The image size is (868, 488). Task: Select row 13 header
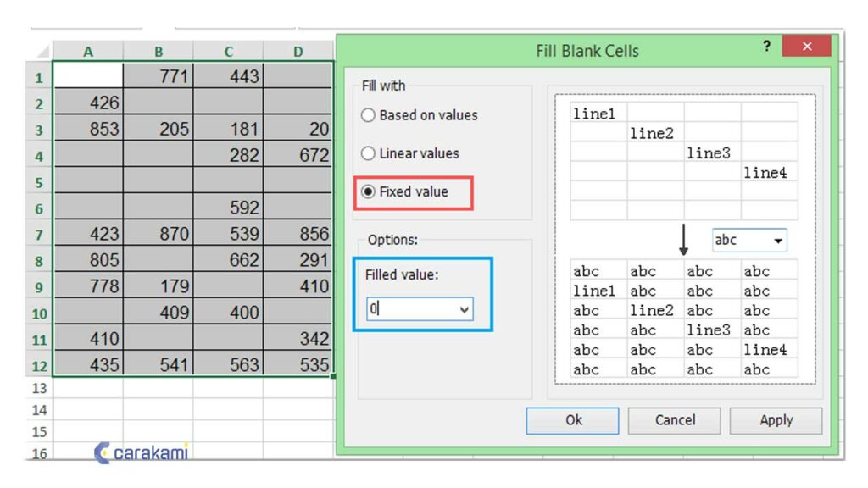pyautogui.click(x=39, y=388)
